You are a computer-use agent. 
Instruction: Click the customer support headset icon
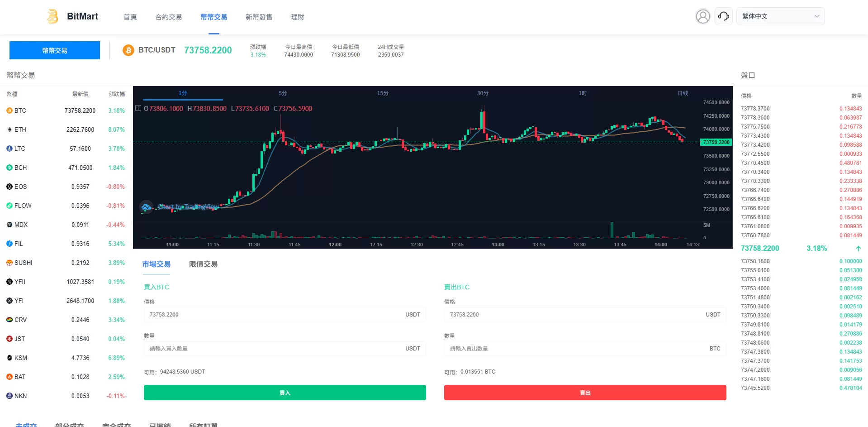coord(723,16)
